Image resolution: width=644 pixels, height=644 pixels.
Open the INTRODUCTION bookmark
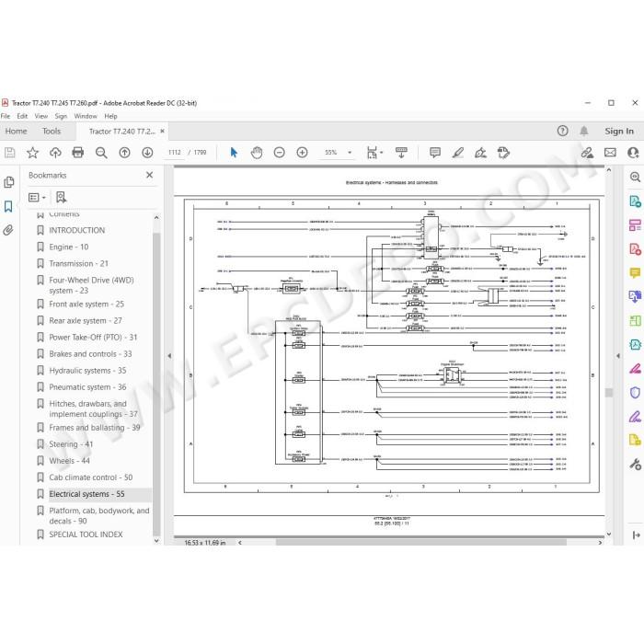[76, 230]
